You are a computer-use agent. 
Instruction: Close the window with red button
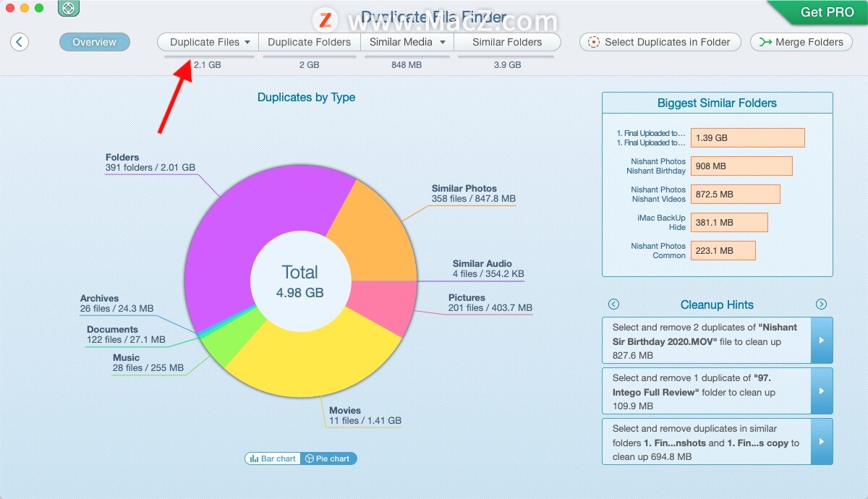click(x=10, y=8)
